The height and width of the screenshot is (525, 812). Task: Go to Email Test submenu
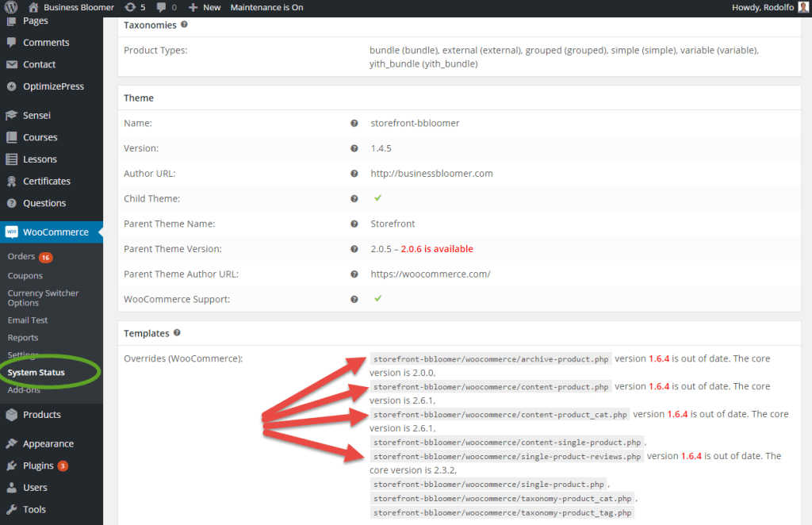[28, 320]
